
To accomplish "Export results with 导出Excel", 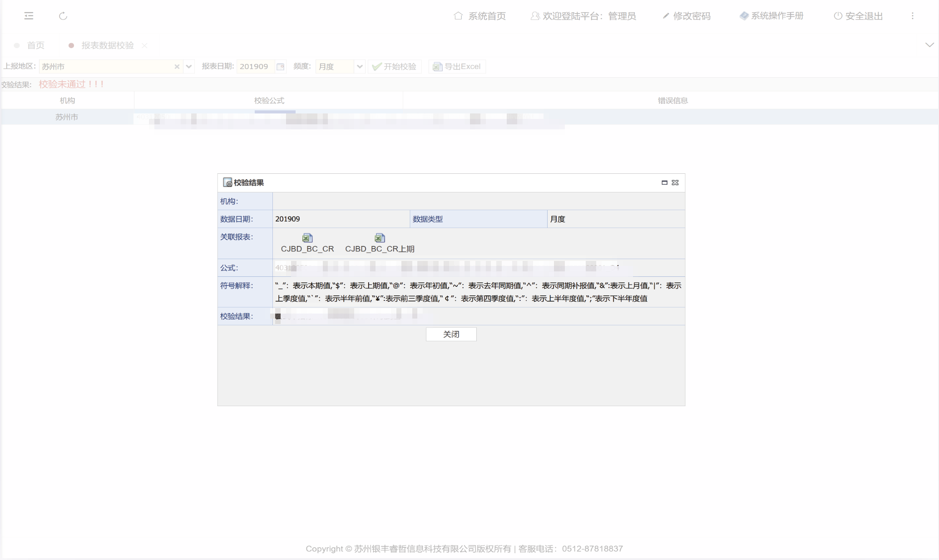I will tap(457, 67).
